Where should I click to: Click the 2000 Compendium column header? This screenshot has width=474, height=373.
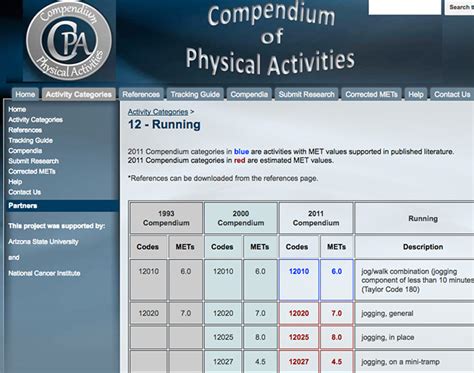click(x=241, y=218)
